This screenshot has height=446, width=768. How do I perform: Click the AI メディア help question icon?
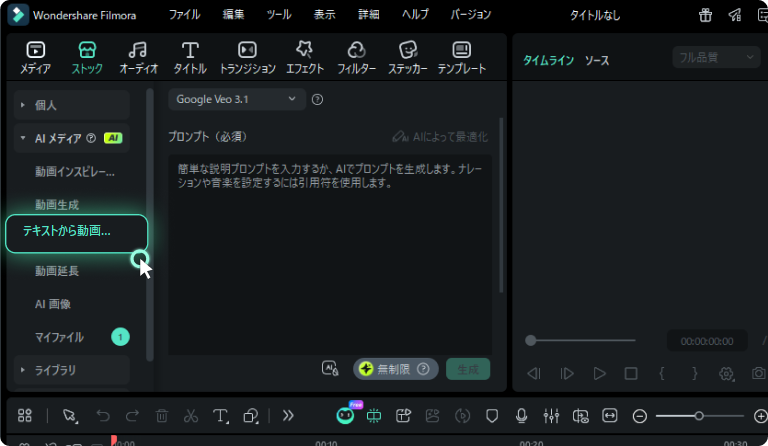91,138
